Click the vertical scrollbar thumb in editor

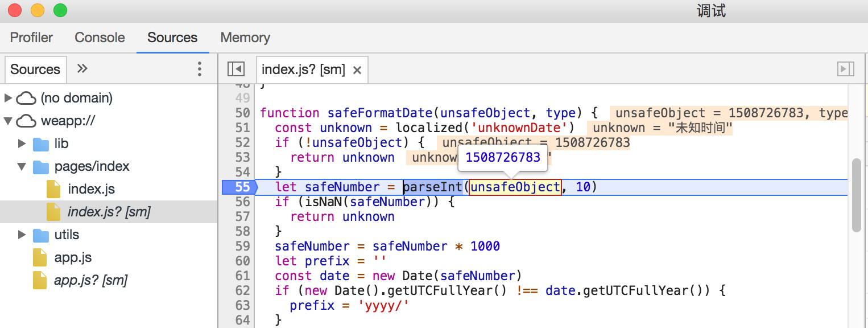click(856, 195)
